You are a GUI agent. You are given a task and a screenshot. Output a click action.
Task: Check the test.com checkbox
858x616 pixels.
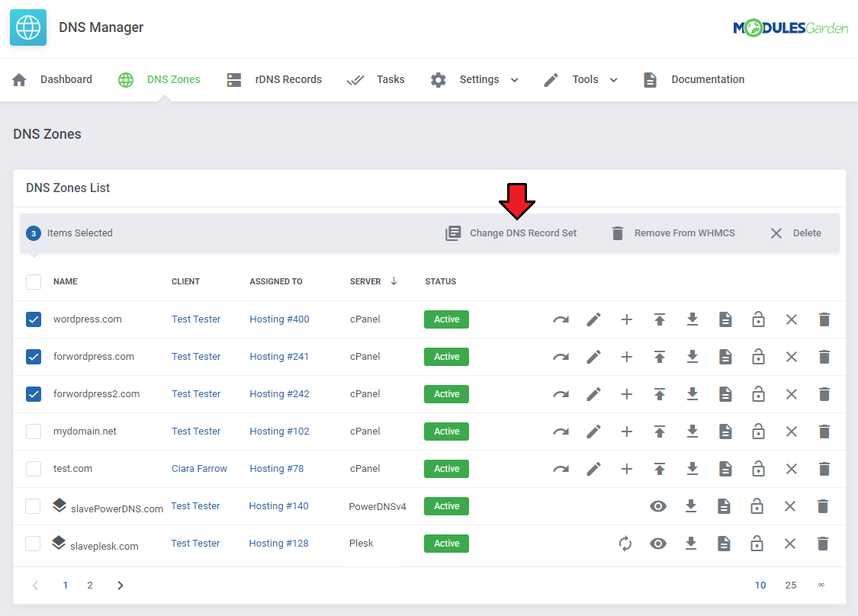[x=34, y=469]
